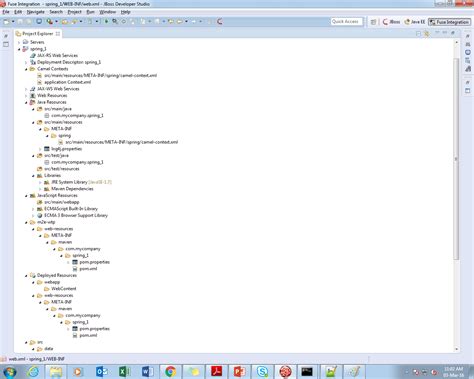
Task: Open Command Prompt from taskbar
Action: click(x=307, y=371)
